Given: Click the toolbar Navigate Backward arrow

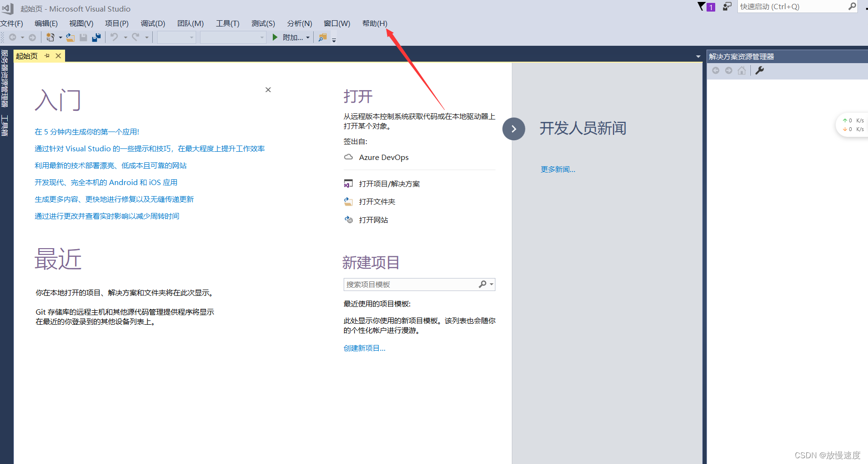Looking at the screenshot, I should tap(13, 37).
